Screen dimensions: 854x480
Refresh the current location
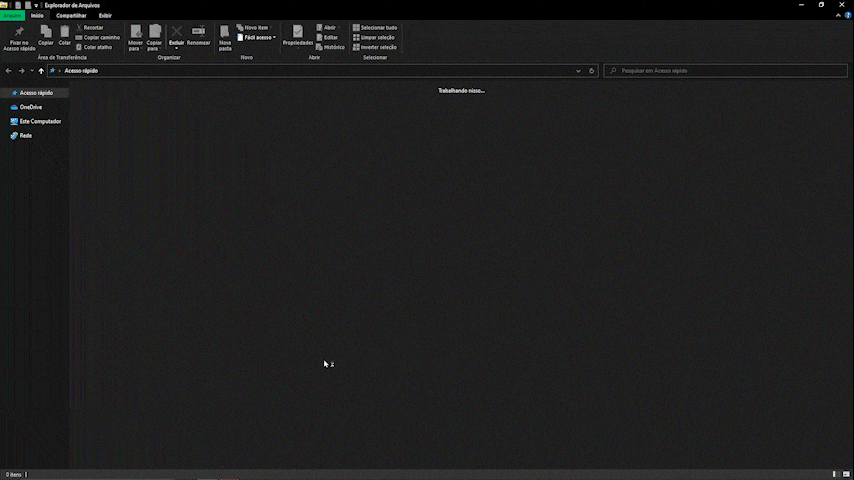point(591,71)
